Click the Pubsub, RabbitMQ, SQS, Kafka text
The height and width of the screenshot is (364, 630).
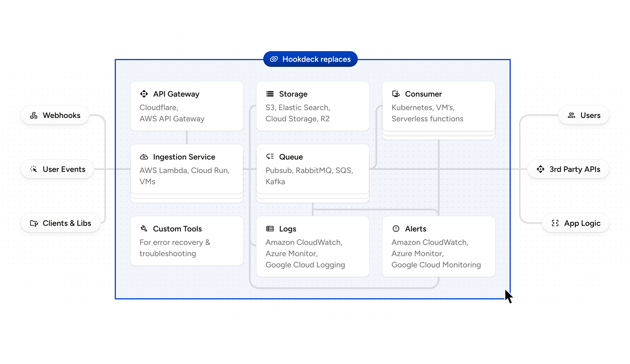click(309, 176)
